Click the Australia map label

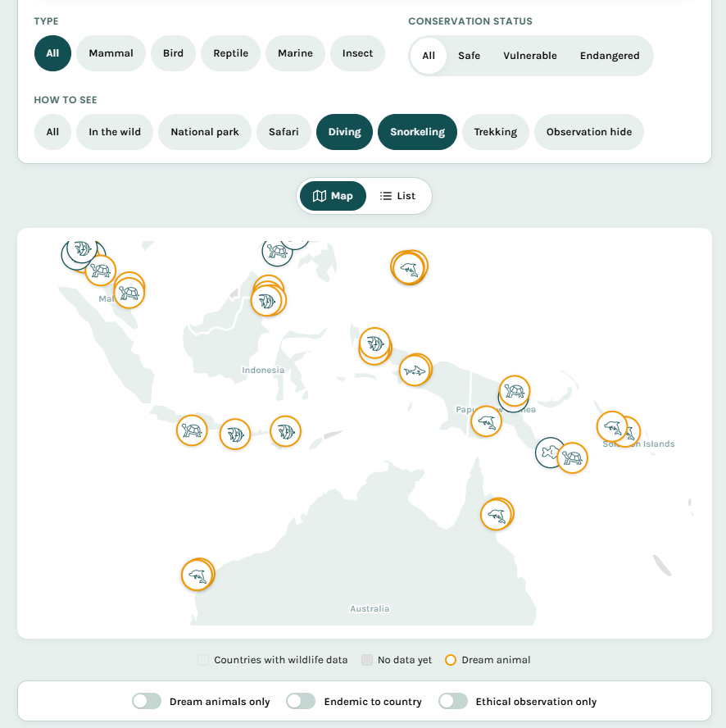[x=370, y=608]
